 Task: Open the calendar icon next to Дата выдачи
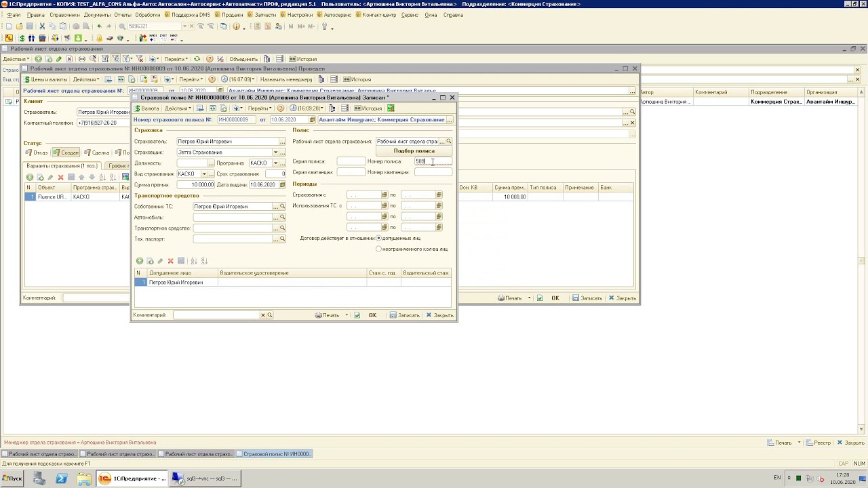pyautogui.click(x=283, y=184)
